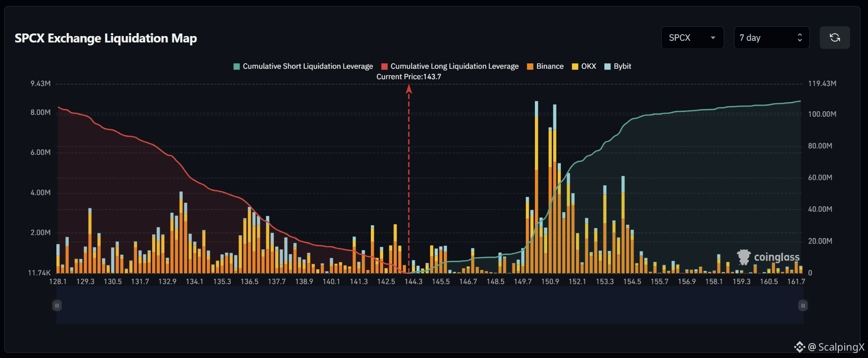
Task: Click the '80.00M' right axis label
Action: pyautogui.click(x=820, y=146)
